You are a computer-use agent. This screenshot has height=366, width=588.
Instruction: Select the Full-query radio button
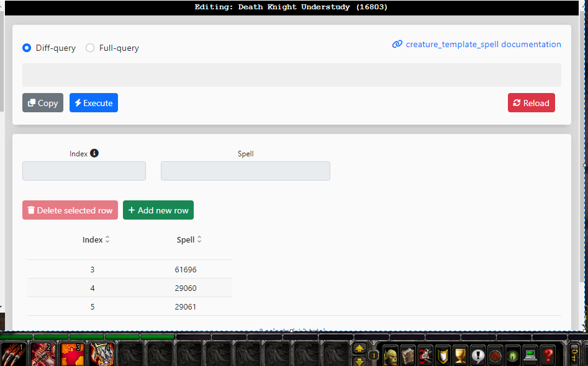(89, 48)
